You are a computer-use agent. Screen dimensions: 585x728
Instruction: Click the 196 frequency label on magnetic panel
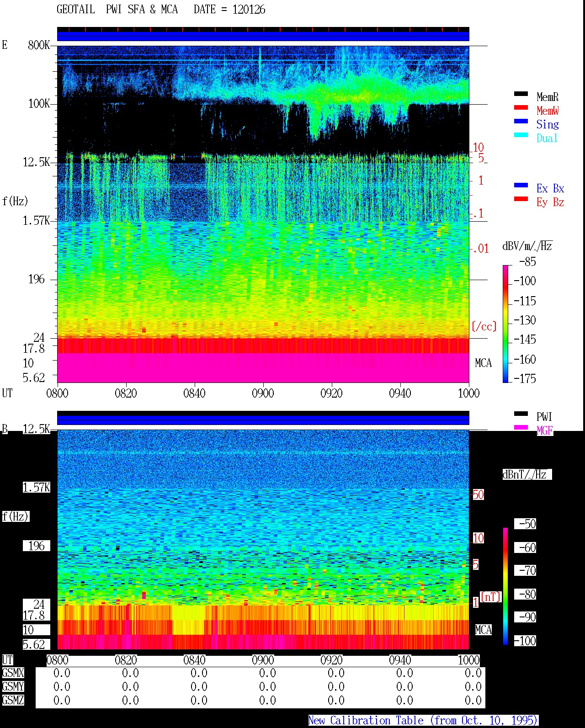[x=37, y=546]
